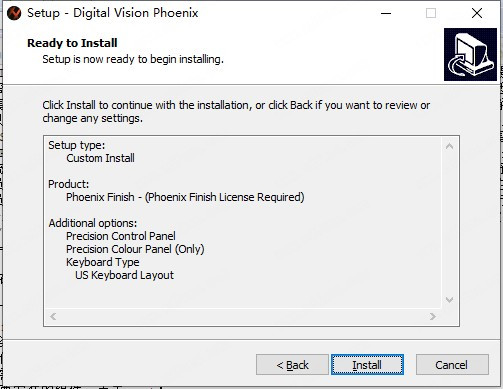Click the window title bar text
Viewport: 503px width, 389px height.
(x=113, y=13)
